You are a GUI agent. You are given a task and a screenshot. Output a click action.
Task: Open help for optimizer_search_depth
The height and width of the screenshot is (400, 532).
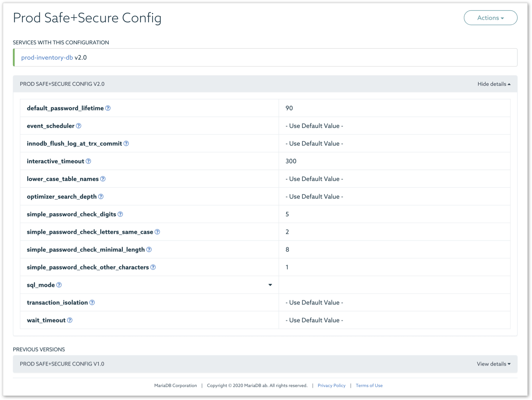(100, 196)
